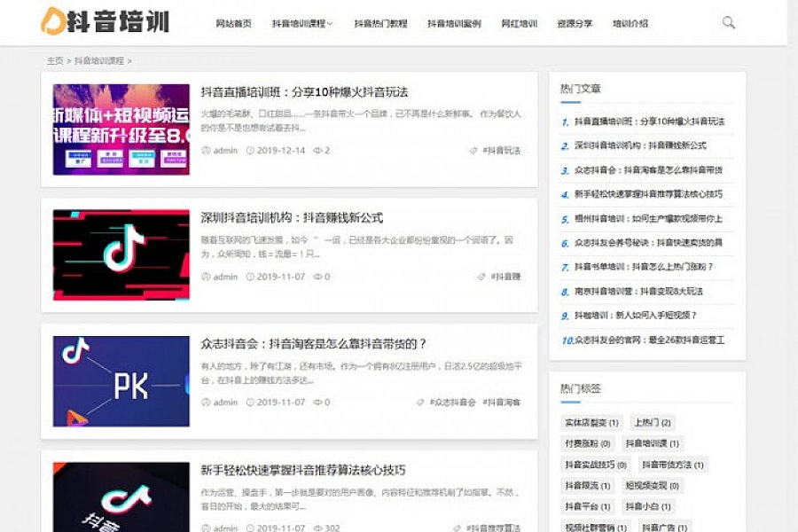Viewport: 798px width, 532px height.
Task: Select 网红培训 in the navigation bar
Action: (x=519, y=23)
